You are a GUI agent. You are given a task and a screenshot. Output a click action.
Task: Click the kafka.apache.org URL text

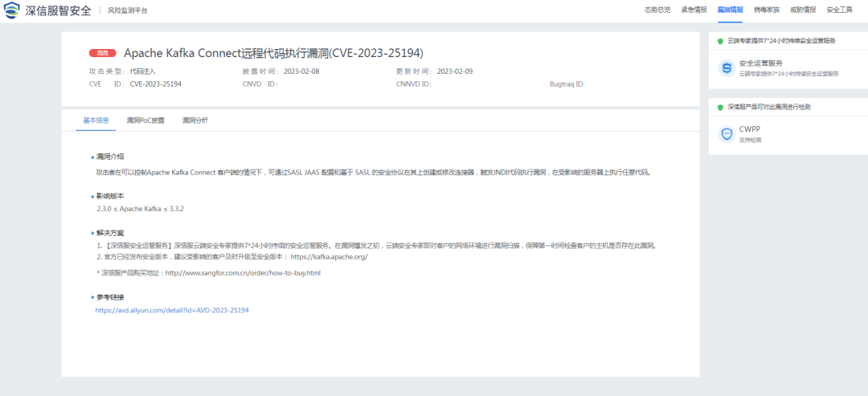pyautogui.click(x=329, y=257)
